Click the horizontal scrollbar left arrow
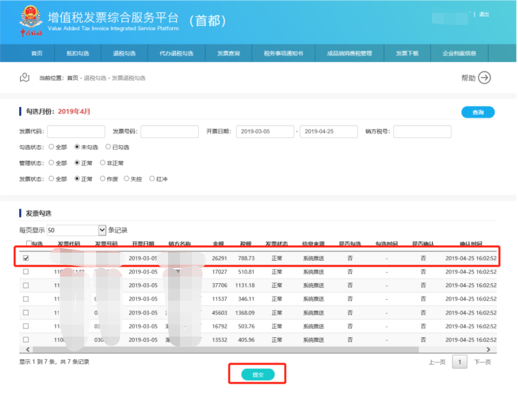This screenshot has width=518, height=394. [28, 349]
